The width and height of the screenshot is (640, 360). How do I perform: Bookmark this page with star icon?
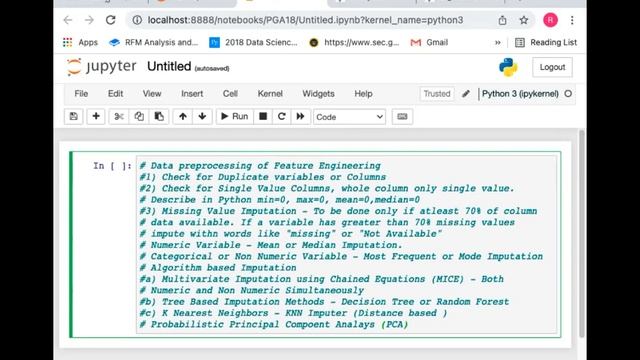point(524,20)
